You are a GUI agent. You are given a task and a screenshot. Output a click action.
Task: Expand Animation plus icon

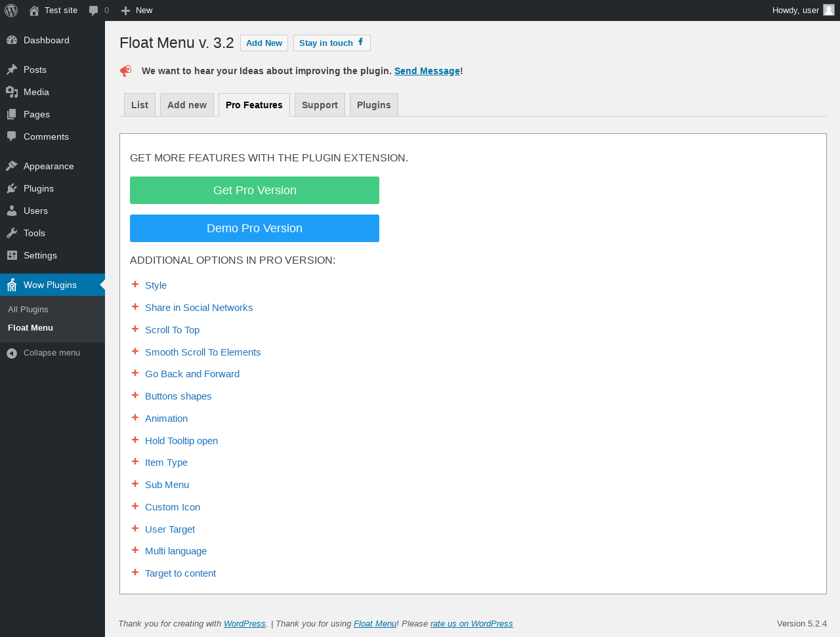click(135, 417)
